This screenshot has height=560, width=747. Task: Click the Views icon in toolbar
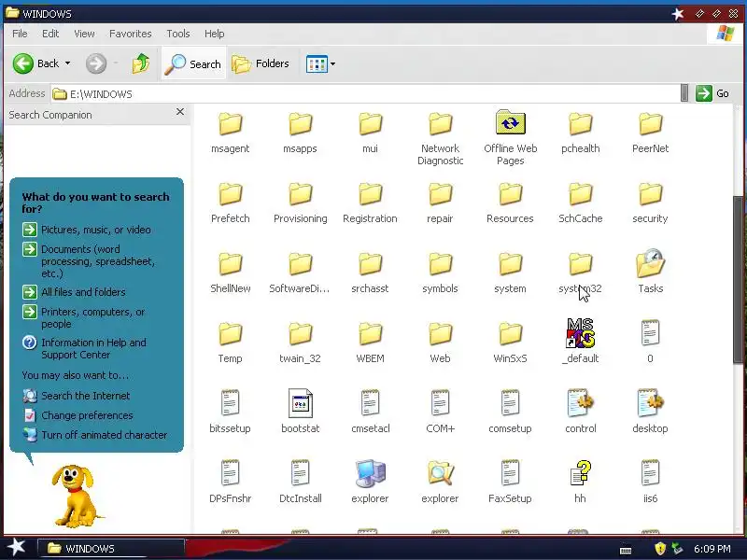317,63
